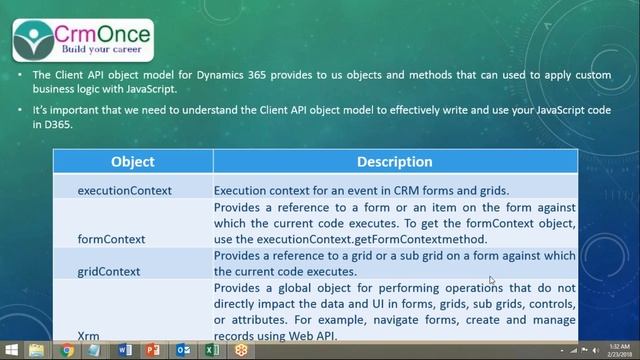Click the CrmOnce logo on the slide
Screen dimensions: 640x360
click(83, 40)
